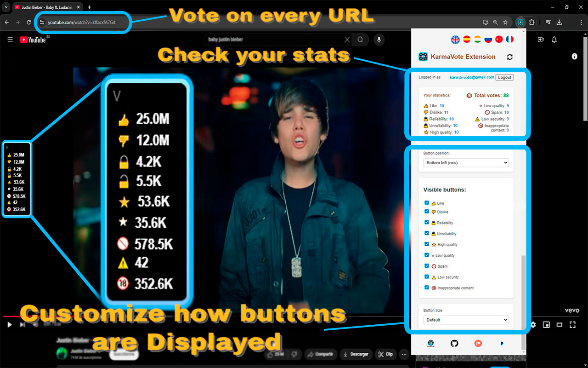Click the Clip button under video
Screen dimensions: 588x368
pos(386,354)
